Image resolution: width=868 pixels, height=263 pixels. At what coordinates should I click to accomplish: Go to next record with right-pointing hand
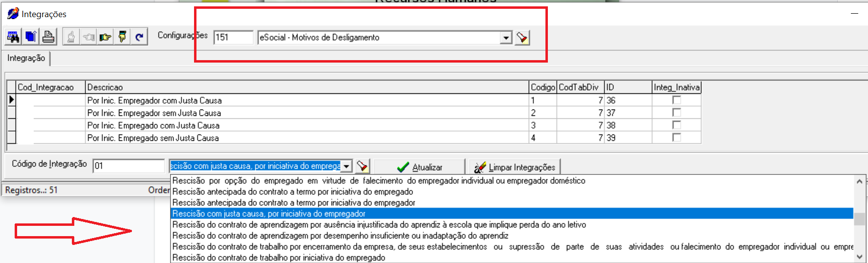105,37
